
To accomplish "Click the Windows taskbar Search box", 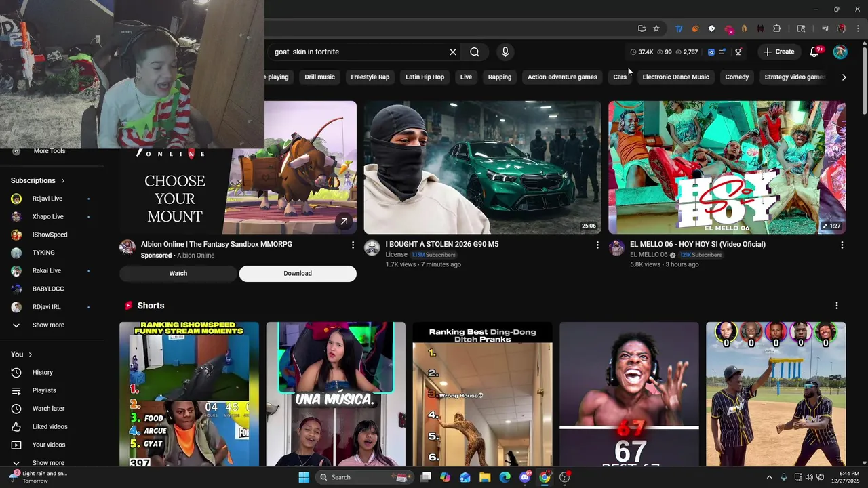I will pos(364,477).
